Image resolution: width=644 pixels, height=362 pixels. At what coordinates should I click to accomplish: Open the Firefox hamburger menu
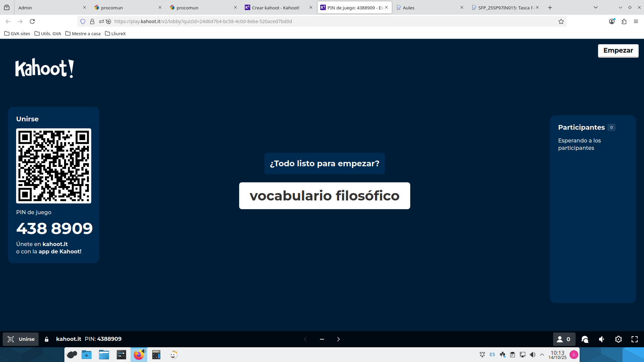(636, 21)
